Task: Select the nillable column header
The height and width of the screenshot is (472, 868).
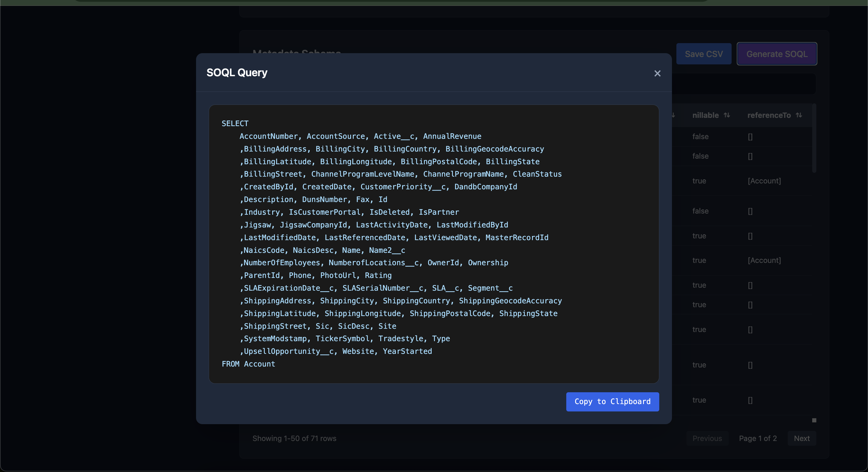Action: tap(705, 115)
